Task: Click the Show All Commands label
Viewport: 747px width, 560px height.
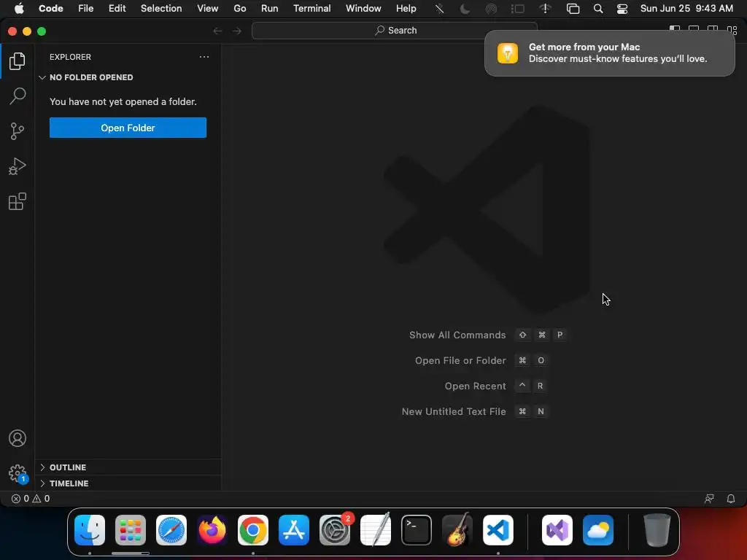Action: tap(457, 335)
